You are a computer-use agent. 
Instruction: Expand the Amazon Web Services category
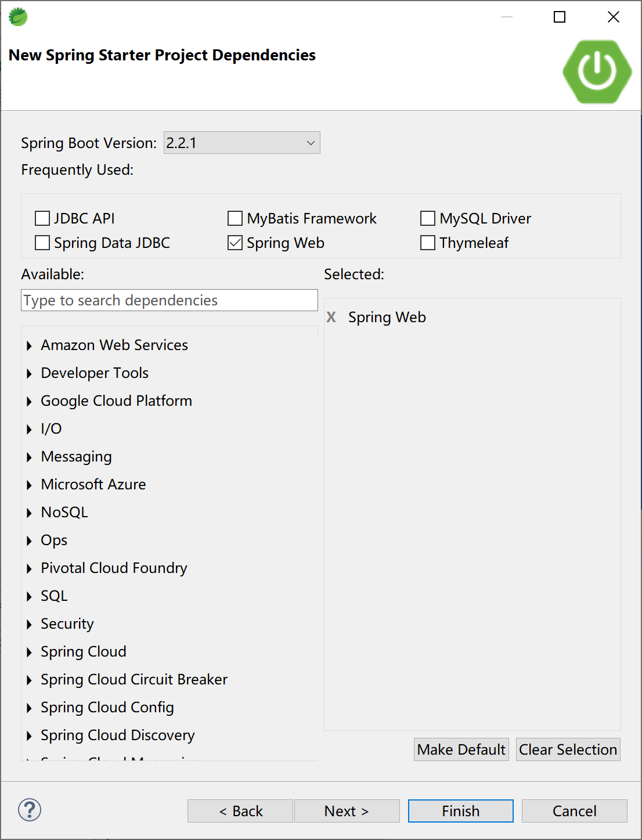point(29,345)
